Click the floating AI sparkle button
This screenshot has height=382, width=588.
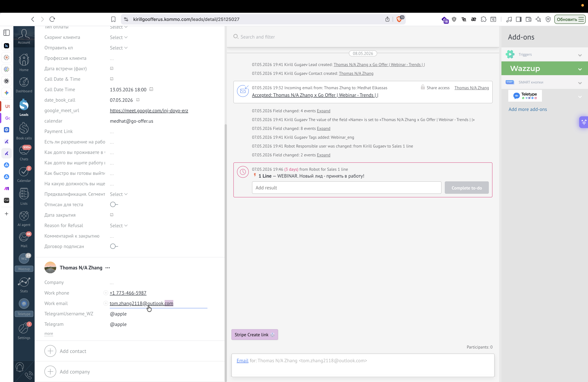584,122
